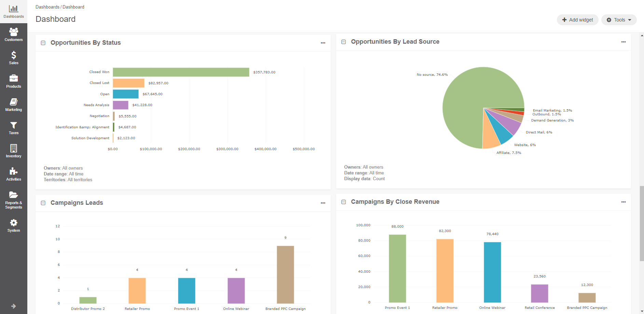This screenshot has width=644, height=314.
Task: Click the Email Marketing, 1.5% label
Action: point(552,110)
